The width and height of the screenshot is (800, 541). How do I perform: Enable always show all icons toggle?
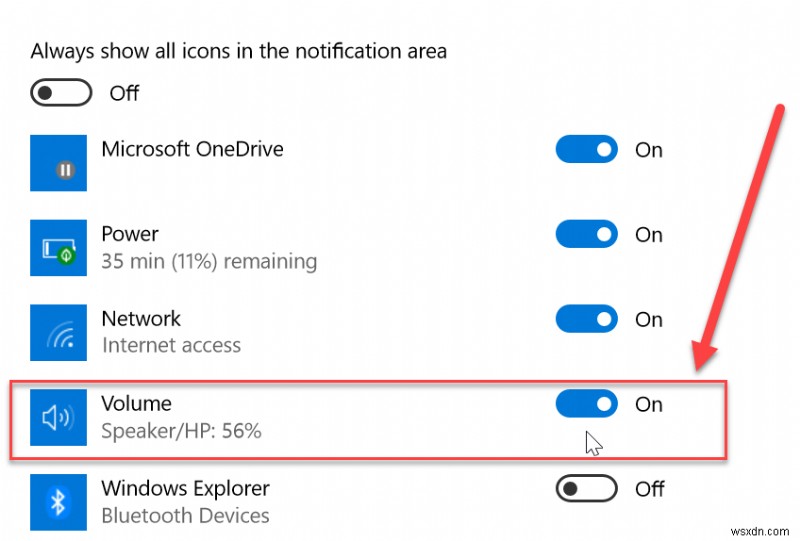(x=62, y=93)
